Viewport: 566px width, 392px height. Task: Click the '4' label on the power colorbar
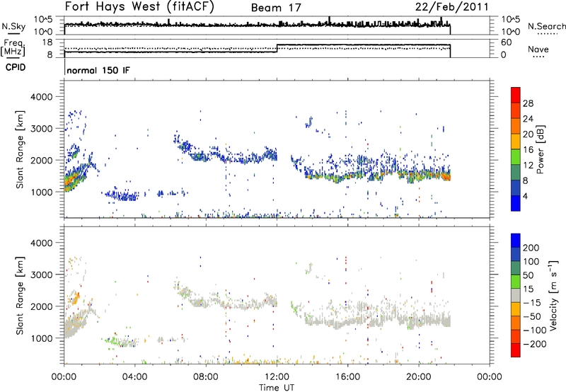pos(526,196)
